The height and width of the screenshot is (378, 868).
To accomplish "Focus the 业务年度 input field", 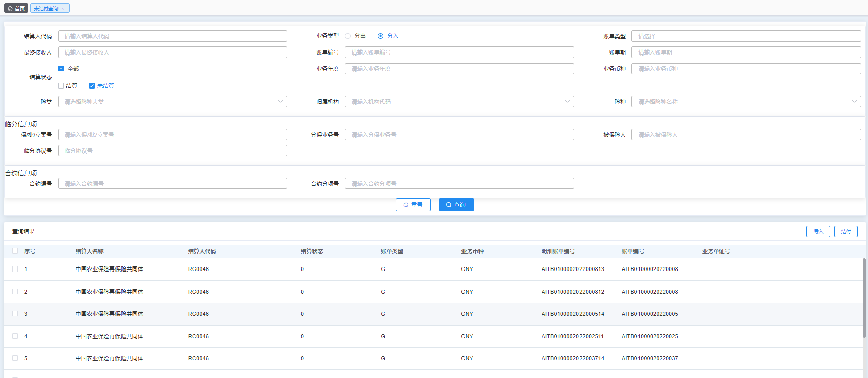I will [x=459, y=69].
